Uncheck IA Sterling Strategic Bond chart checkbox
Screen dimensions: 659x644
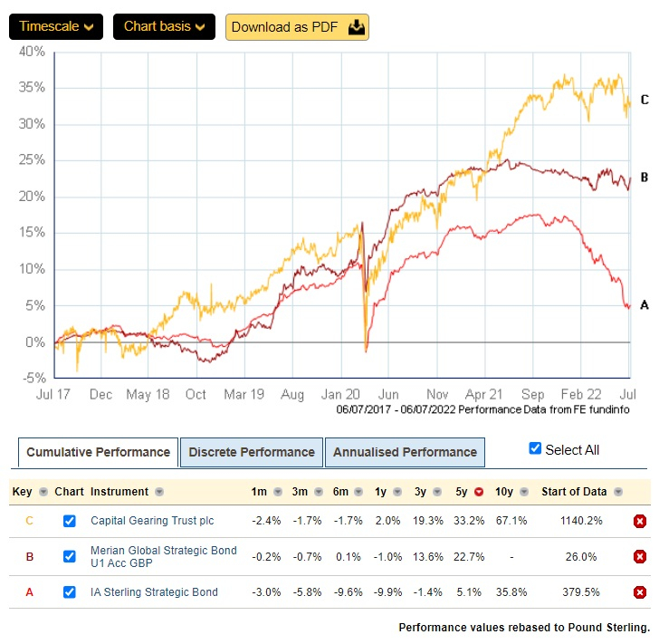[70, 592]
